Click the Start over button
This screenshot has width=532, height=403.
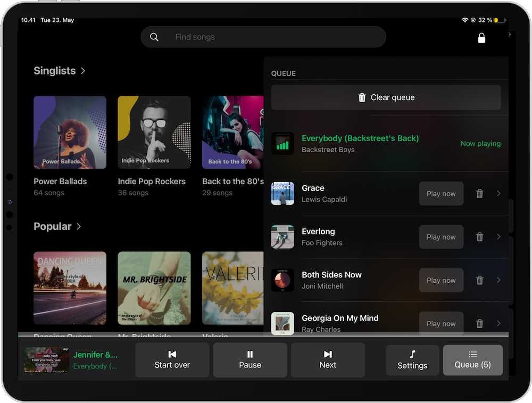[x=172, y=360]
